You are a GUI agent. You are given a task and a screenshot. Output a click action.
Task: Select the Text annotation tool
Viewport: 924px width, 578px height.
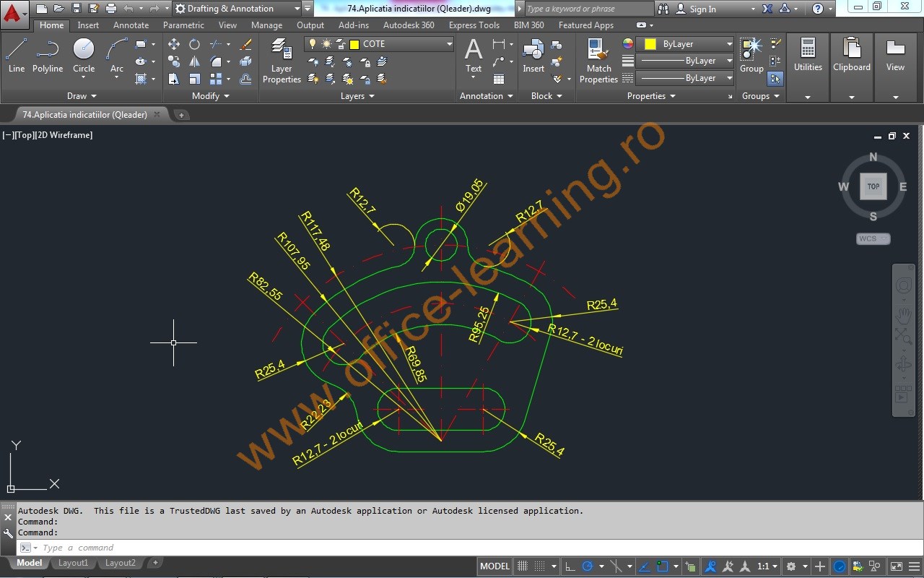click(474, 56)
